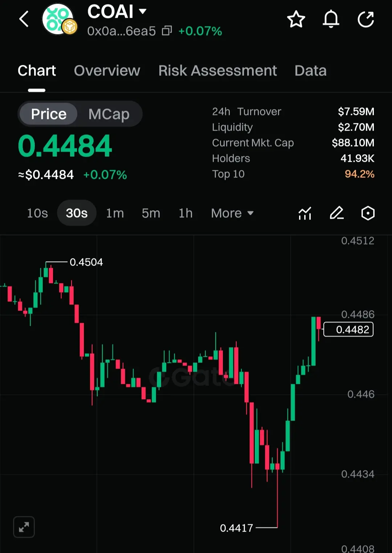Tap the ≈$0.4484 USD value
The height and width of the screenshot is (553, 392).
point(46,175)
